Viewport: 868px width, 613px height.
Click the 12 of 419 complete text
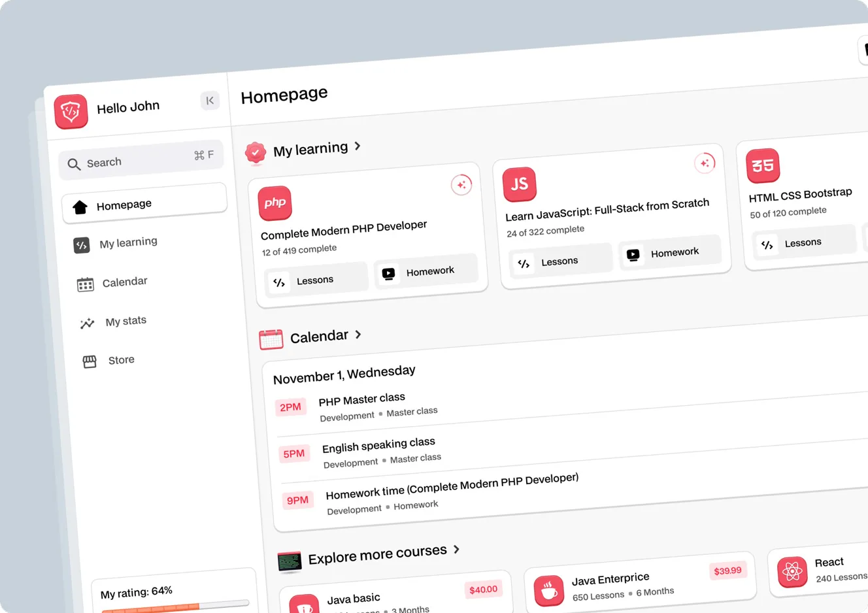click(299, 250)
